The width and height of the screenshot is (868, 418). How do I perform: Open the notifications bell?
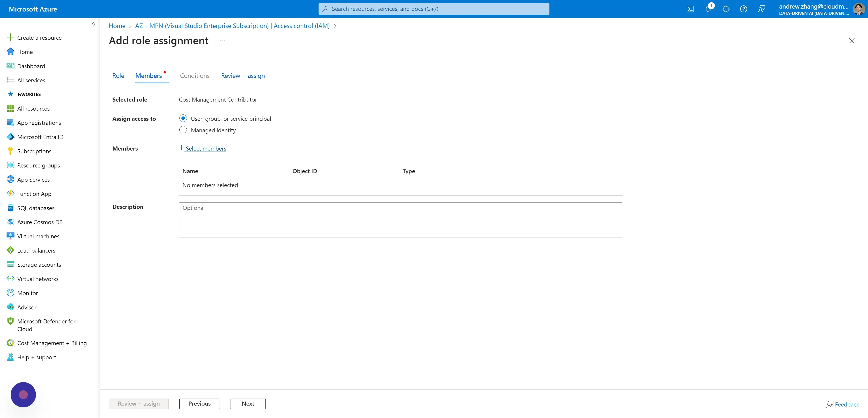[x=708, y=9]
